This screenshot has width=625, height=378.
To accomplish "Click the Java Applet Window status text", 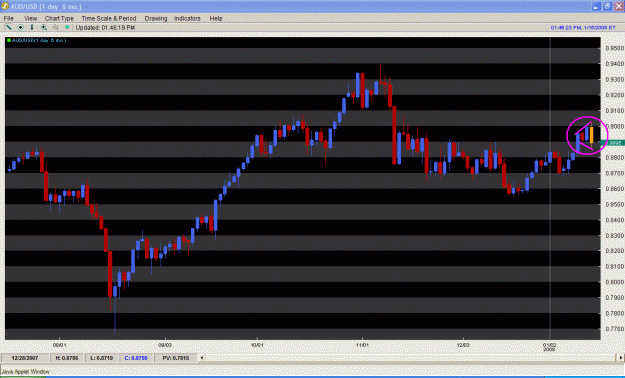I will [x=26, y=372].
